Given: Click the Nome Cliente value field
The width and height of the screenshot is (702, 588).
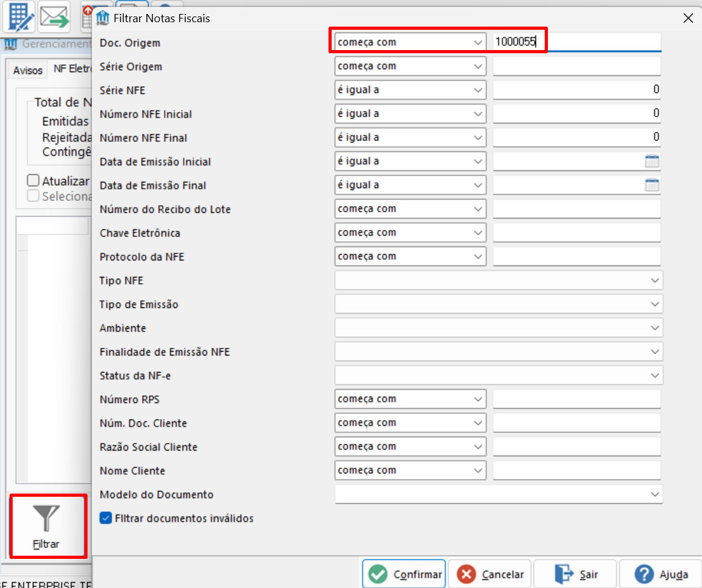Looking at the screenshot, I should pos(576,470).
